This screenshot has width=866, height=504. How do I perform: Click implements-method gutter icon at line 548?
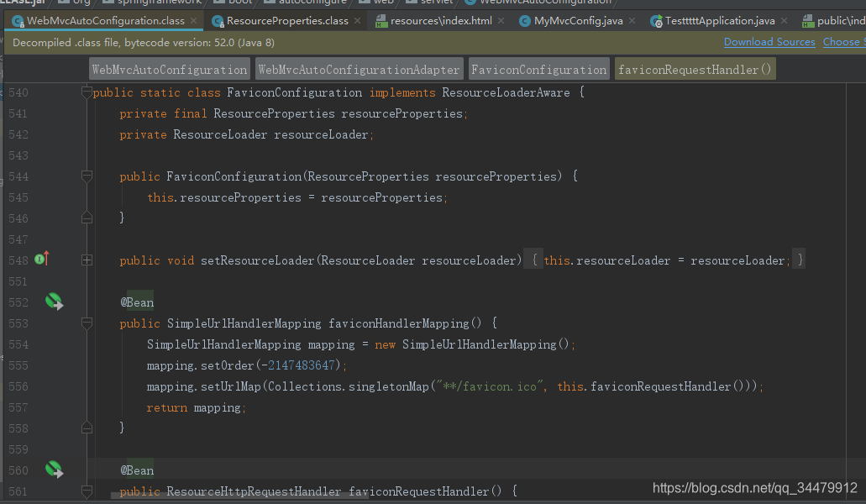42,259
